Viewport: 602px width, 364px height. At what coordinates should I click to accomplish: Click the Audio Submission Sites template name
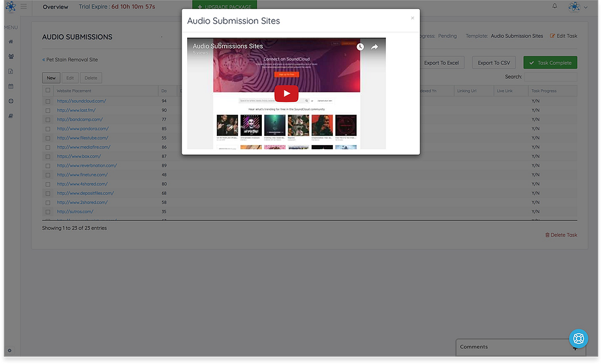(x=517, y=36)
